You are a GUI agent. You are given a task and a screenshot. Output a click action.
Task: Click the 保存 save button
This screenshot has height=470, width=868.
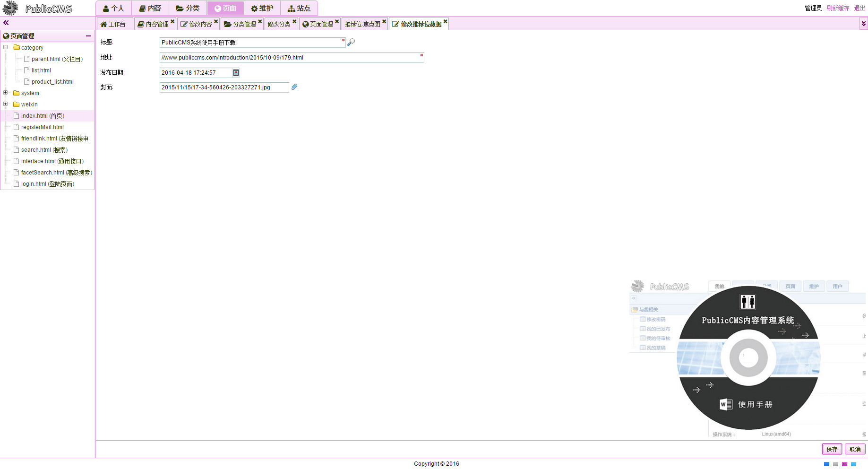[x=832, y=449]
